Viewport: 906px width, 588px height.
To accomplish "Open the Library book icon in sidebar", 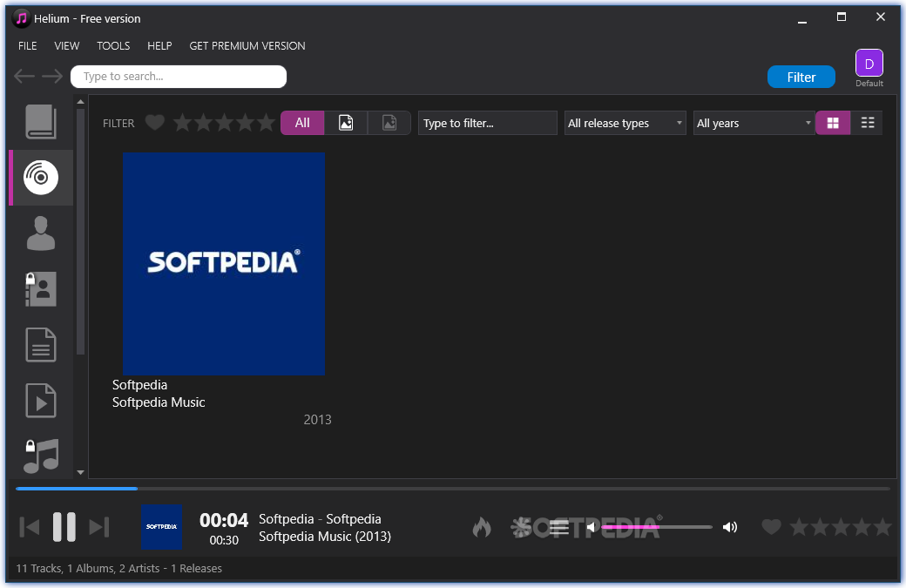I will (x=41, y=121).
